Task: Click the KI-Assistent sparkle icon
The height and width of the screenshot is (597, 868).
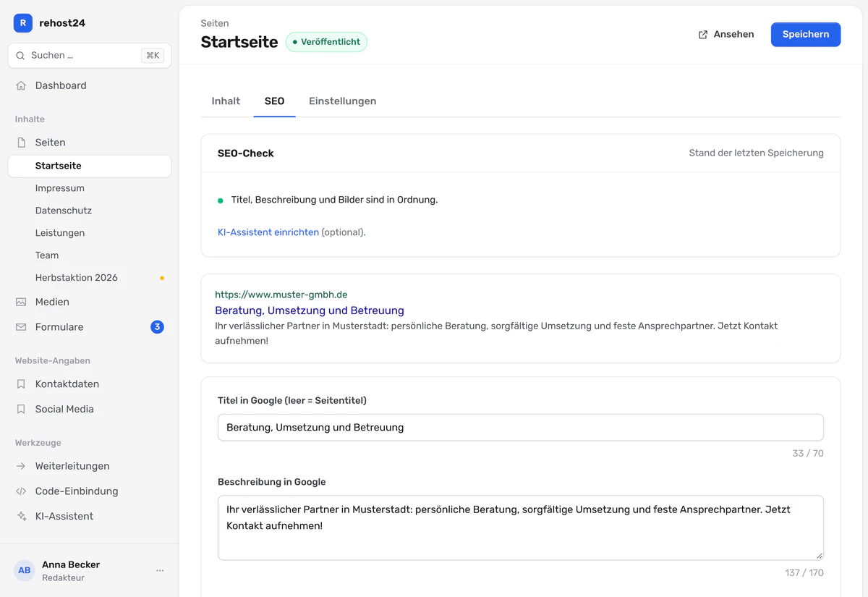Action: (21, 517)
